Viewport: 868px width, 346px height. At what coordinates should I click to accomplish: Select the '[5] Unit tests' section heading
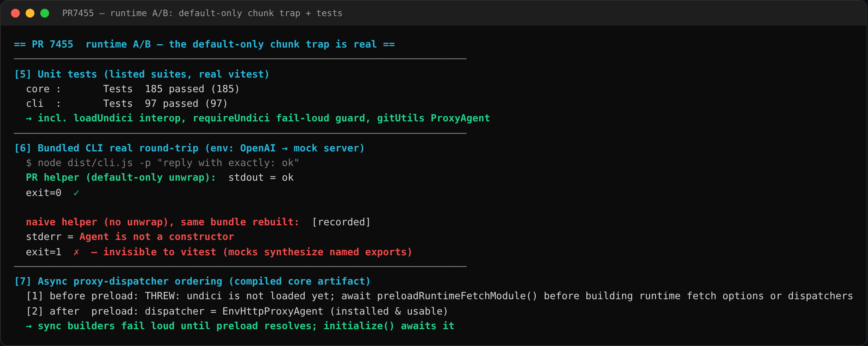[x=142, y=74]
